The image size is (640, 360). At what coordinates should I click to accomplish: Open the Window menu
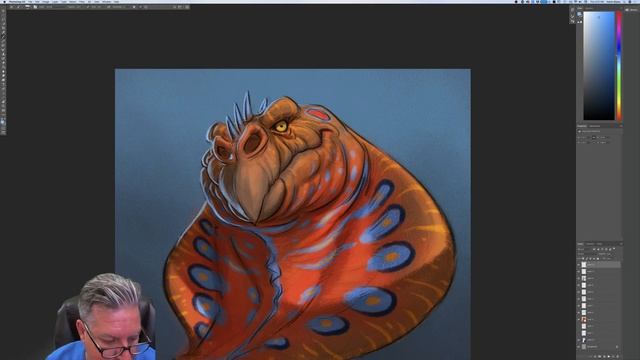107,2
